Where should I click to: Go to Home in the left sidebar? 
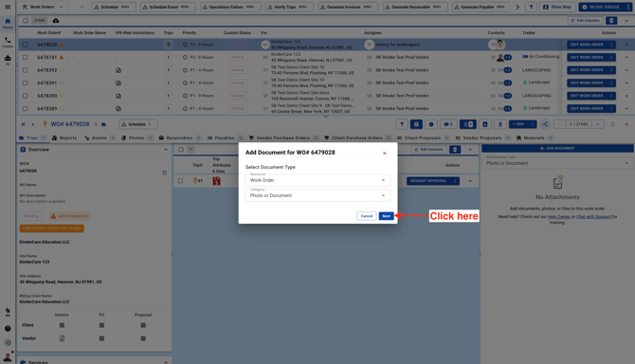[x=8, y=24]
